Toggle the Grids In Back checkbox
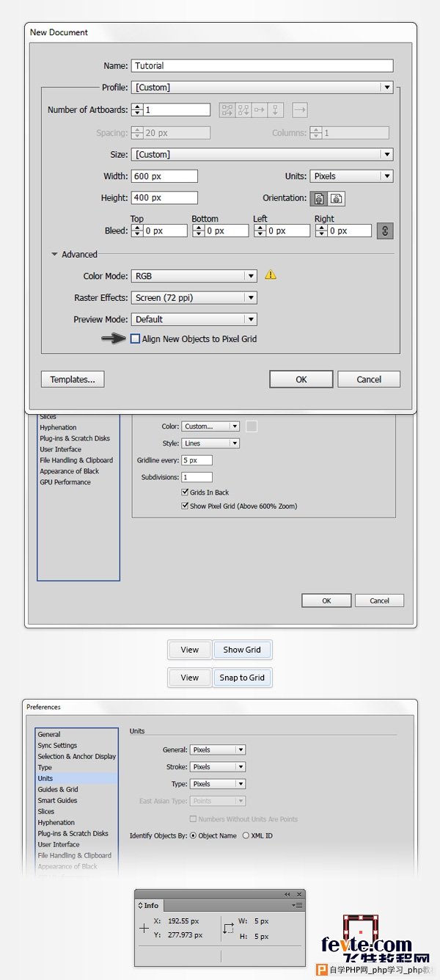This screenshot has height=980, width=440. point(185,493)
